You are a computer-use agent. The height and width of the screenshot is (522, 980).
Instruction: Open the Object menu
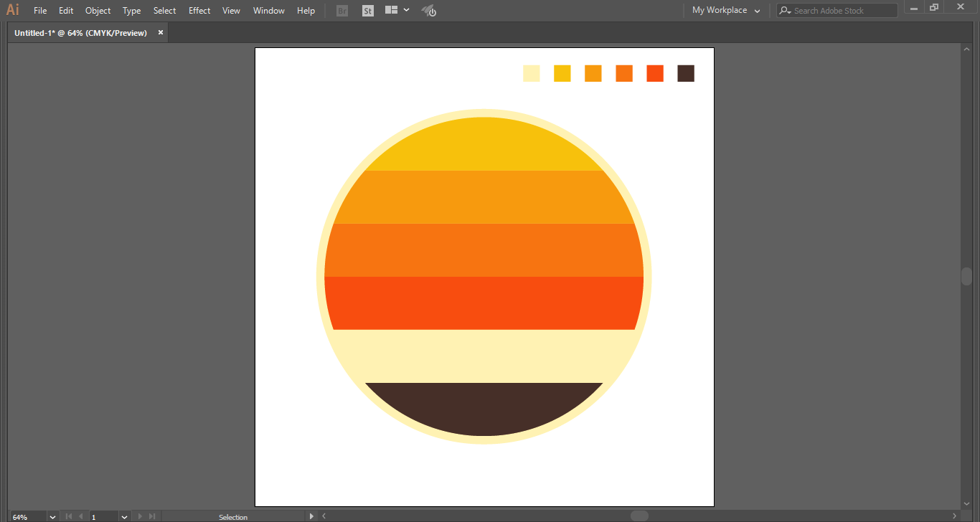(x=98, y=11)
